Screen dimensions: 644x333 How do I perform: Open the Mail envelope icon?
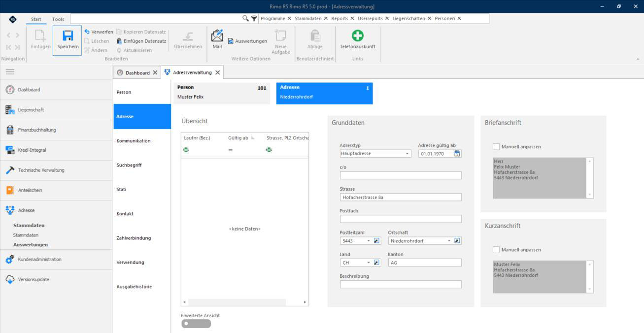tap(217, 35)
